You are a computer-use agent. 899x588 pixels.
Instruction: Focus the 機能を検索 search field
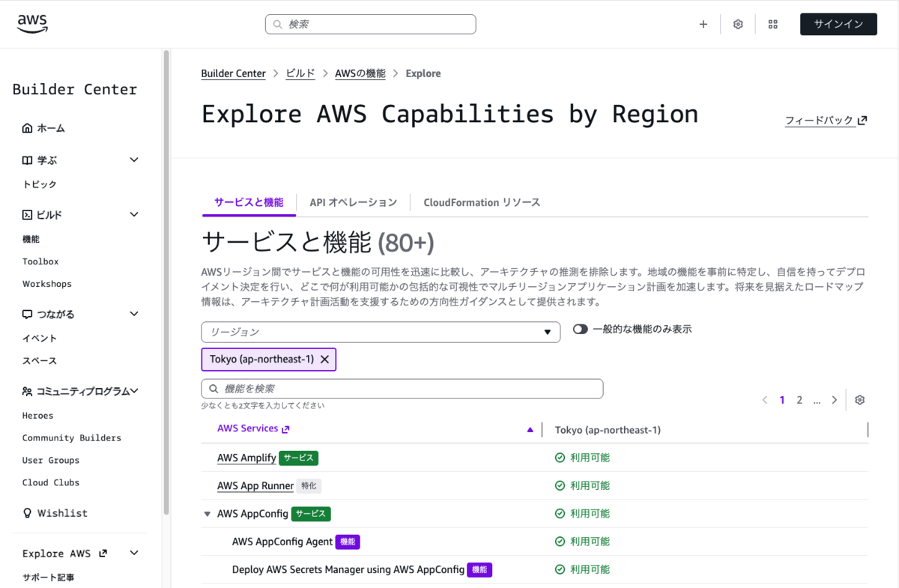coord(402,389)
